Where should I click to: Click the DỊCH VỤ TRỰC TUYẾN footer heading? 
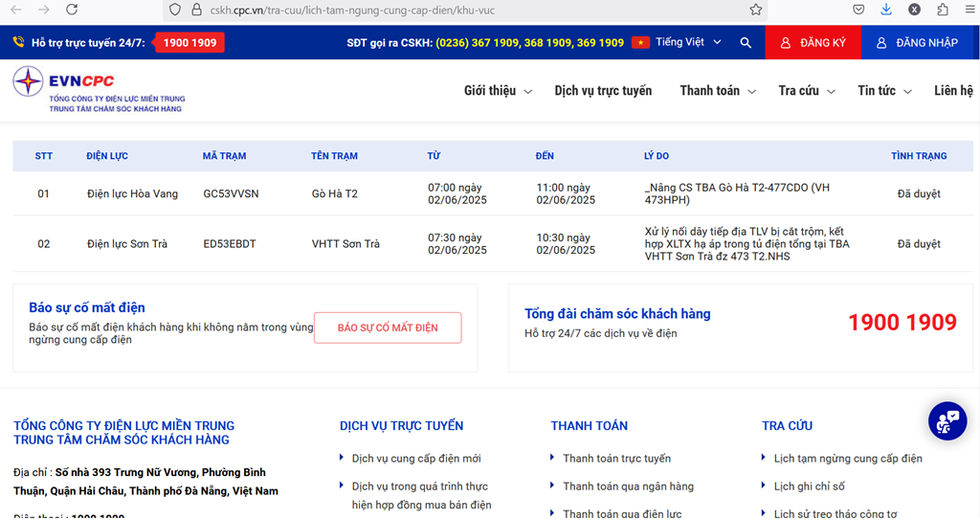coord(401,426)
